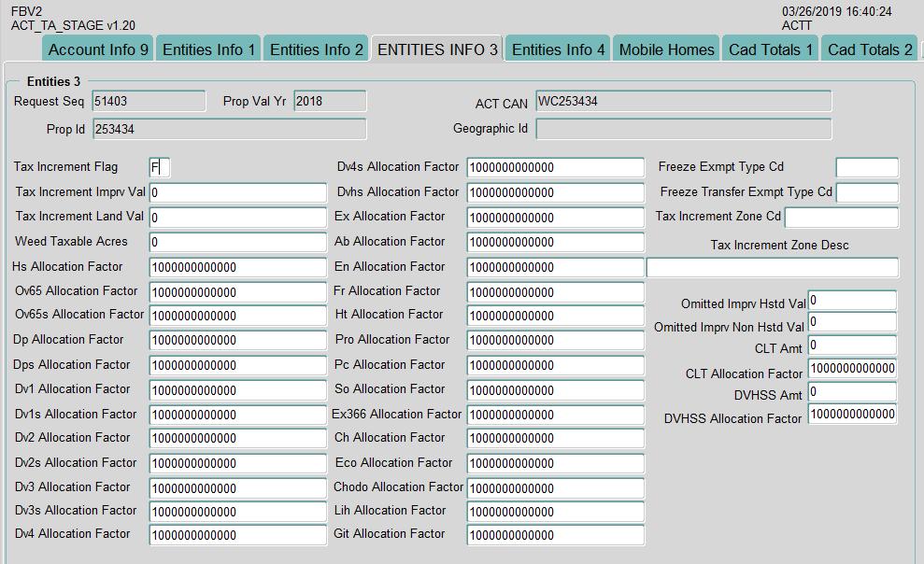Select the Omitted Imprv Hstd Val field
The height and width of the screenshot is (564, 924).
[851, 301]
